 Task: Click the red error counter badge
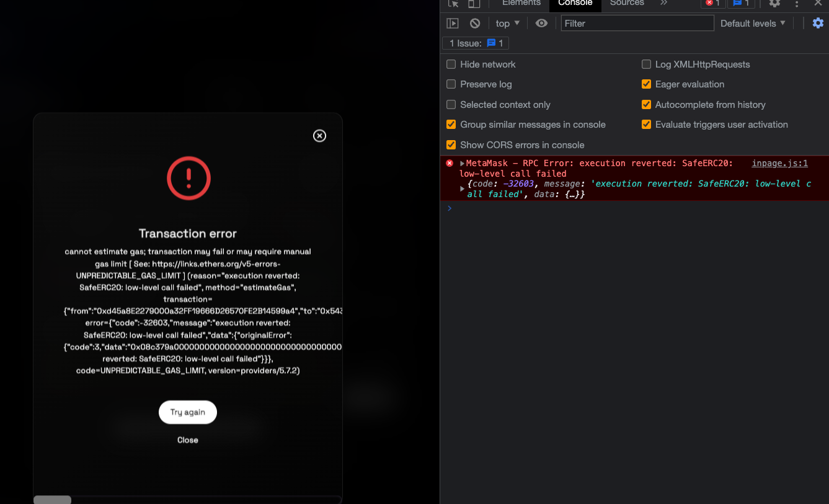[x=712, y=4]
